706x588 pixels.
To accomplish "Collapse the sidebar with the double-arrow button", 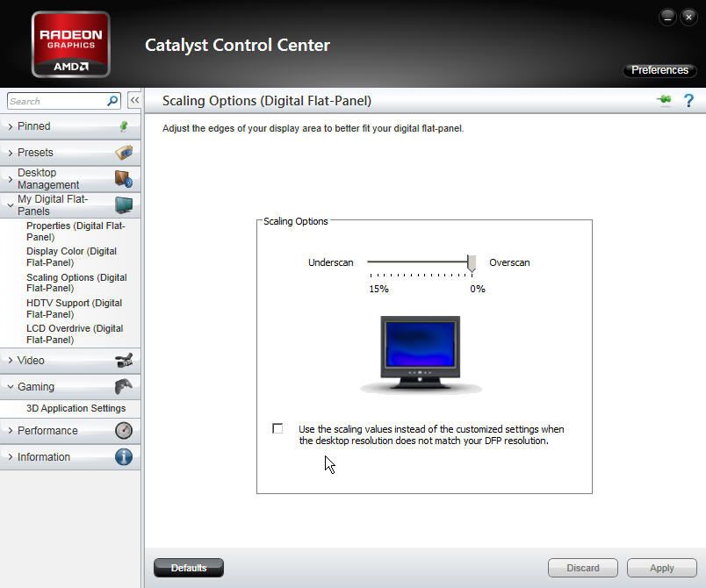I will point(134,100).
